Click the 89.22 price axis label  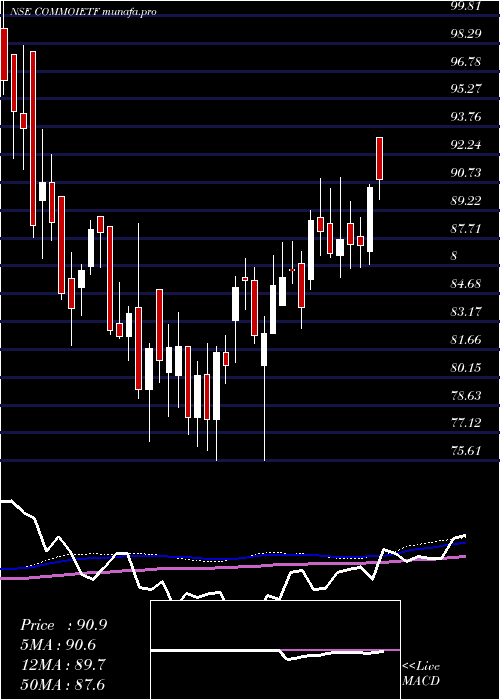(x=466, y=200)
